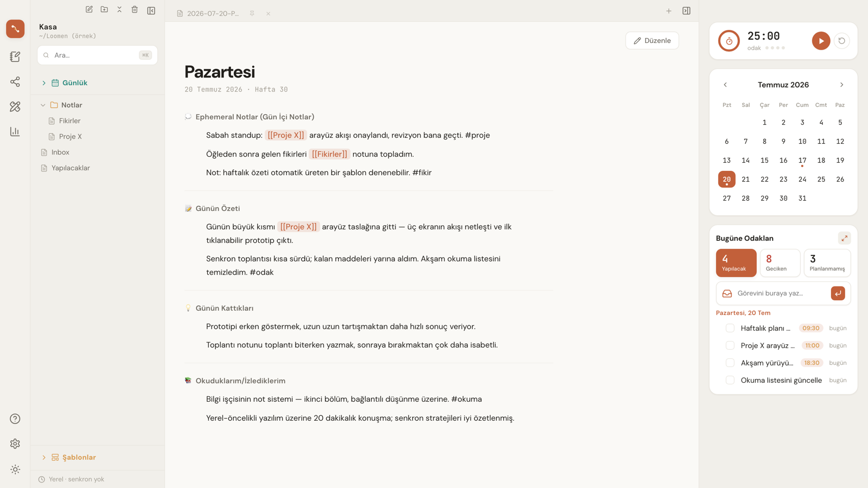
Task: Expand the Bugüne Odaklan panel
Action: 844,238
